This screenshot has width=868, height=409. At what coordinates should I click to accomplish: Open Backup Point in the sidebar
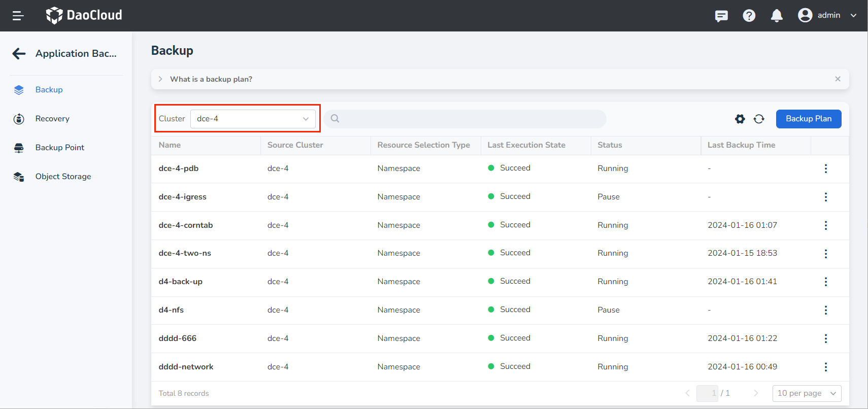tap(59, 148)
